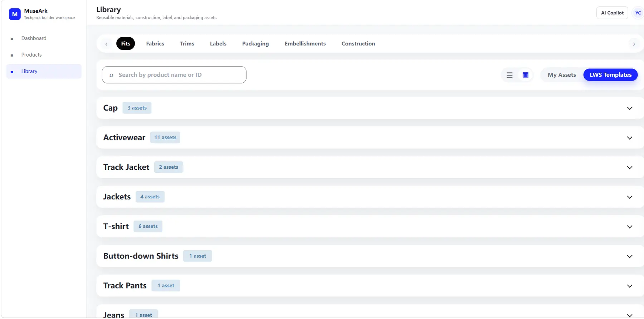Click the Track Jacket category title
Image resolution: width=644 pixels, height=319 pixels.
tap(126, 167)
